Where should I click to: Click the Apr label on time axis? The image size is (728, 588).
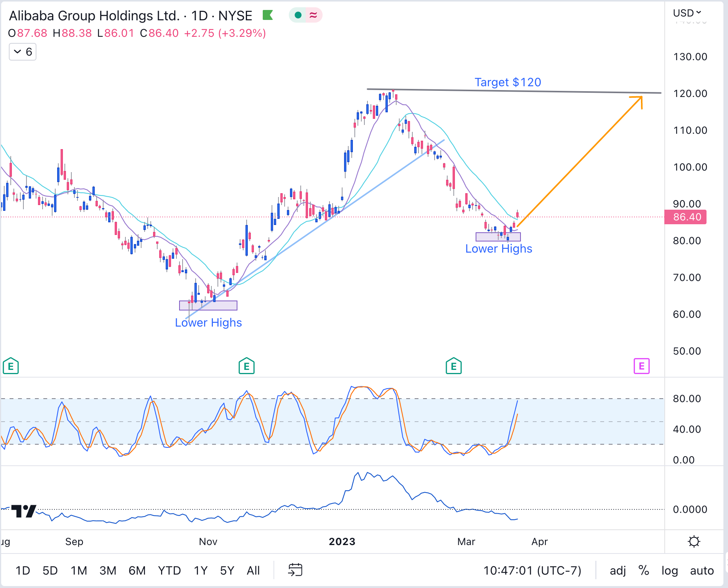point(540,541)
